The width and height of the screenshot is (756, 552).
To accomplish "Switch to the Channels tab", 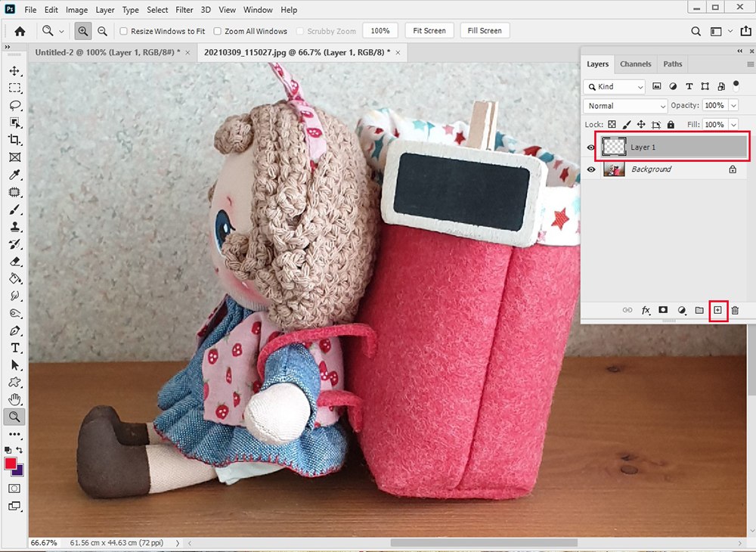I will pyautogui.click(x=636, y=64).
